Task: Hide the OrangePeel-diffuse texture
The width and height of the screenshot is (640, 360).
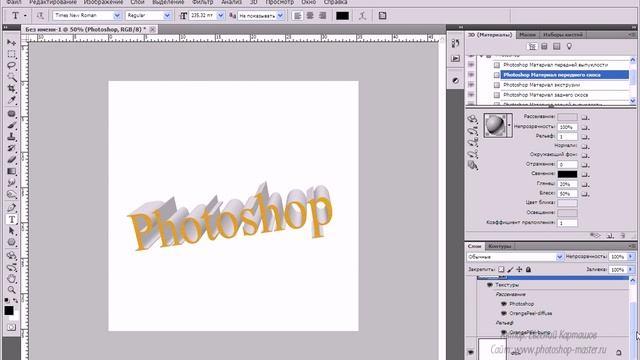Action: (x=503, y=313)
